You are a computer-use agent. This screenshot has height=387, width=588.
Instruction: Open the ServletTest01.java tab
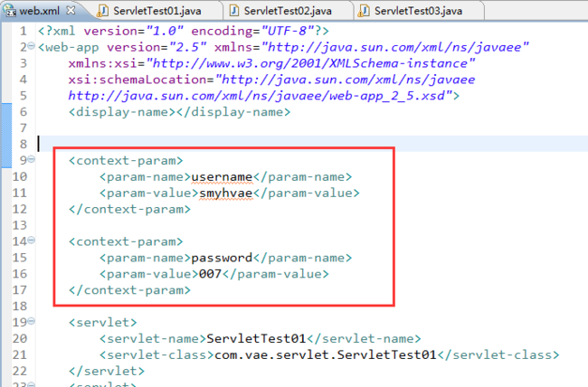157,11
